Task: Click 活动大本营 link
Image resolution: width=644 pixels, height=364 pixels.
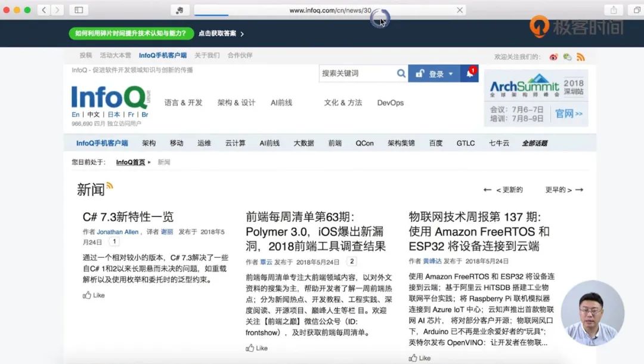Action: coord(116,55)
